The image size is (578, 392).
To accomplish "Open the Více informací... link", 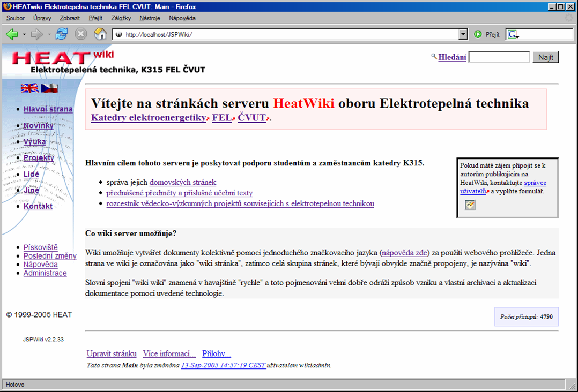I will click(169, 354).
